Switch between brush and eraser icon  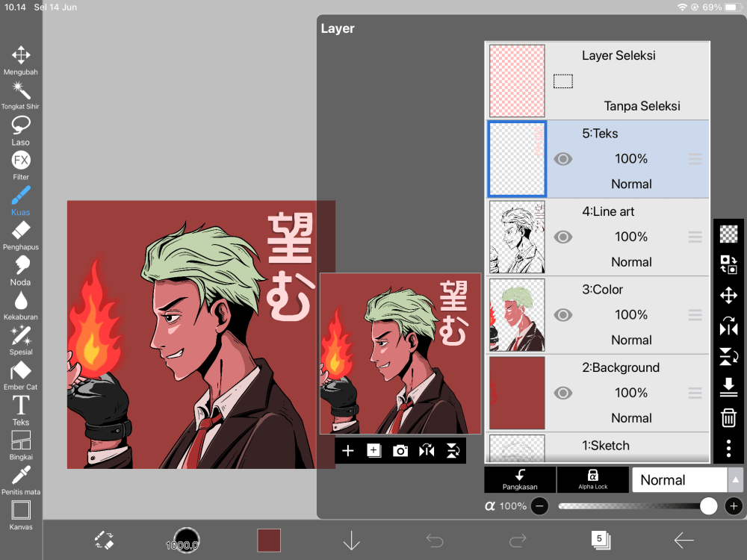104,541
